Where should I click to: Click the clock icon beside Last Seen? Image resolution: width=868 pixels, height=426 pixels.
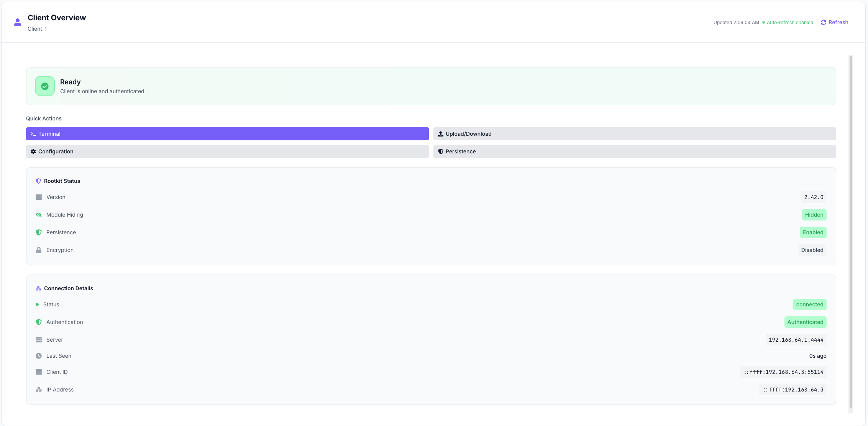click(x=39, y=356)
